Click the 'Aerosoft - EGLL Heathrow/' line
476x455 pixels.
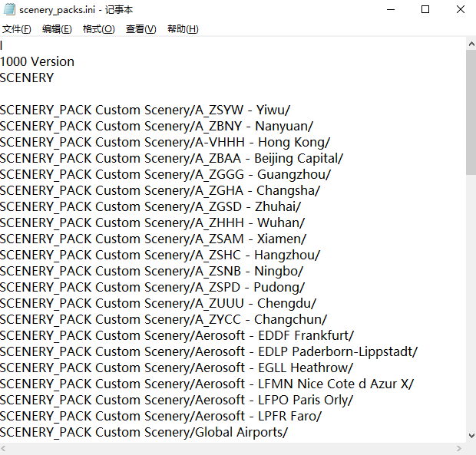[x=177, y=368]
